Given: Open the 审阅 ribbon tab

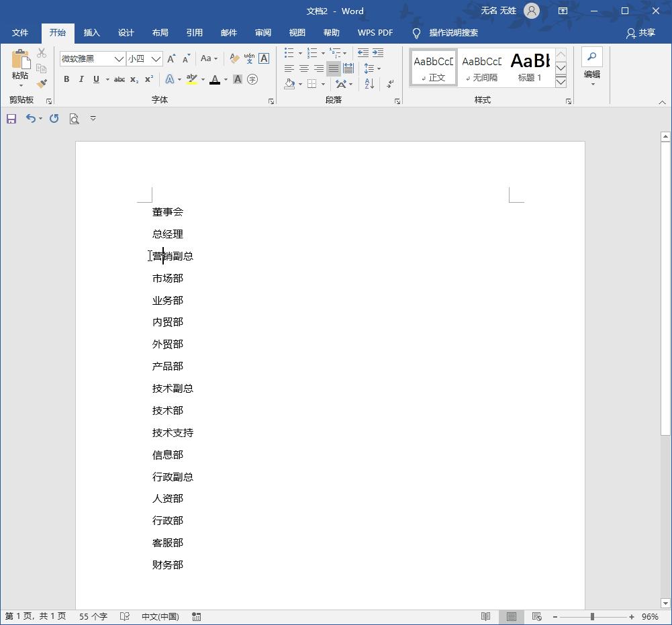Looking at the screenshot, I should [263, 32].
